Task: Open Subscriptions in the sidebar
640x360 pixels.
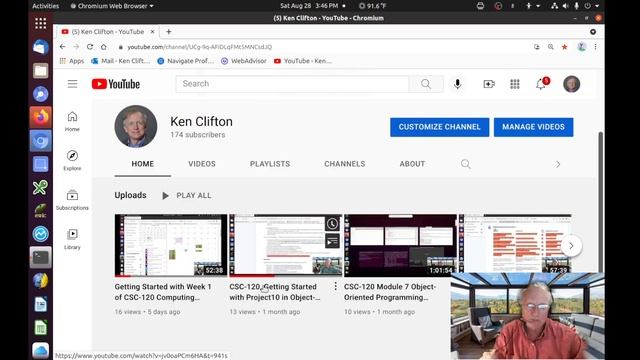Action: click(x=72, y=200)
